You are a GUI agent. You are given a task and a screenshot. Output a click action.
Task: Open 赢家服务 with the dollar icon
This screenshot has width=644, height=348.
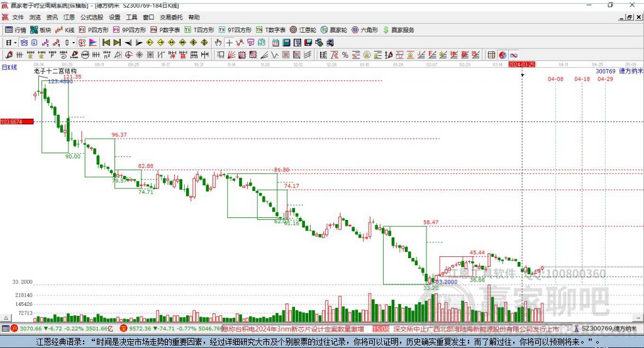pos(398,30)
